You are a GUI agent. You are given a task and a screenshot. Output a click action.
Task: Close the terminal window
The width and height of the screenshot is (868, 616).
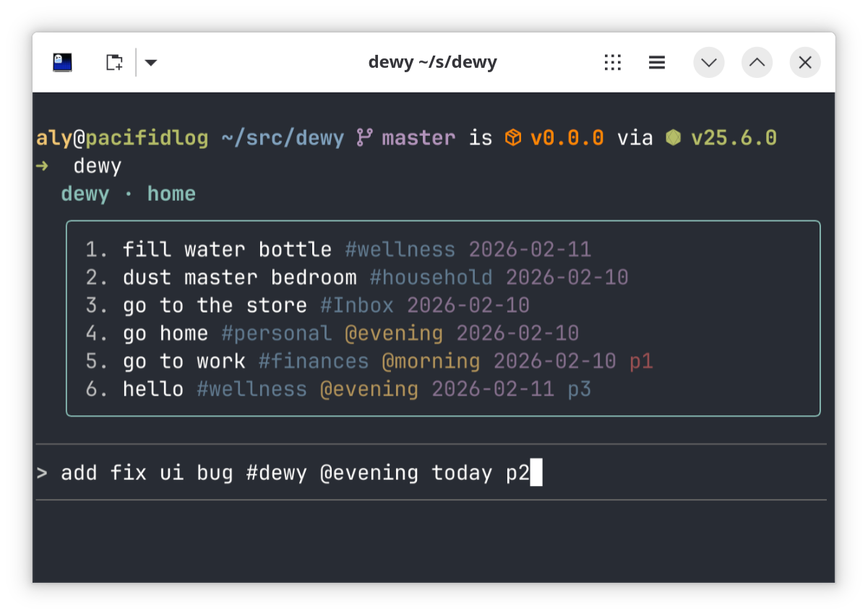point(805,63)
